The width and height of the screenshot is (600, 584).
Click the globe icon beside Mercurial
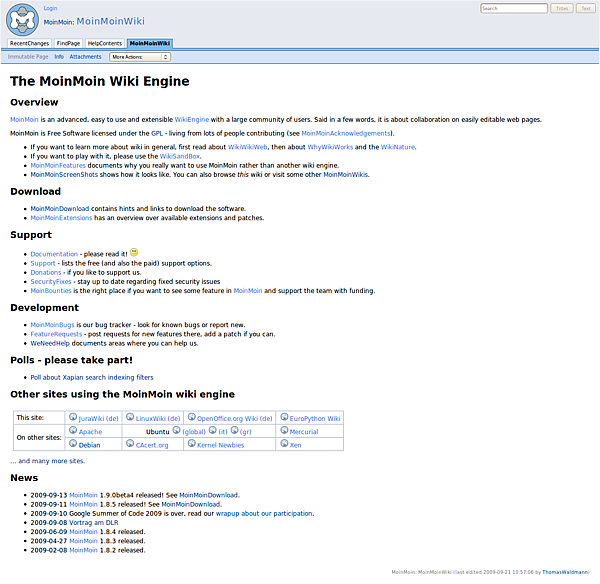pyautogui.click(x=283, y=431)
